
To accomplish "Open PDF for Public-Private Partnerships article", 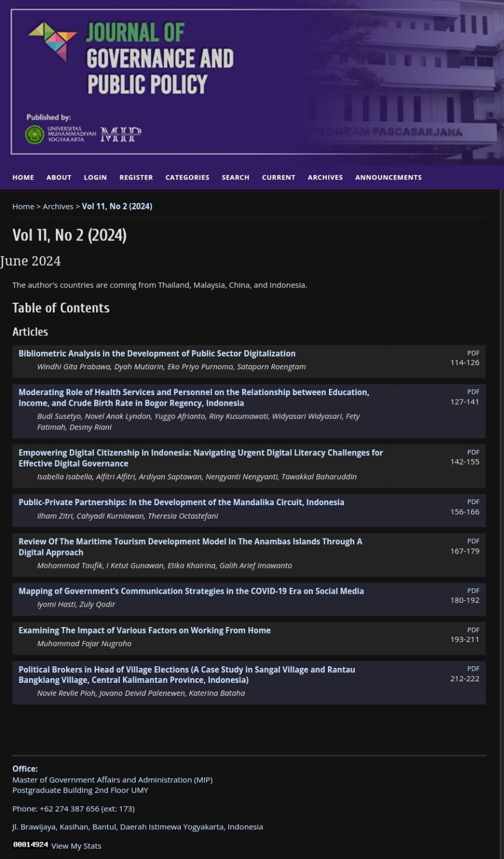I will [x=473, y=502].
